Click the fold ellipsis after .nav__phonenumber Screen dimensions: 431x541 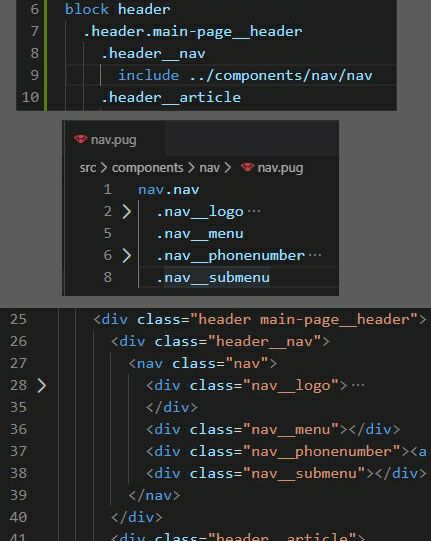[315, 255]
